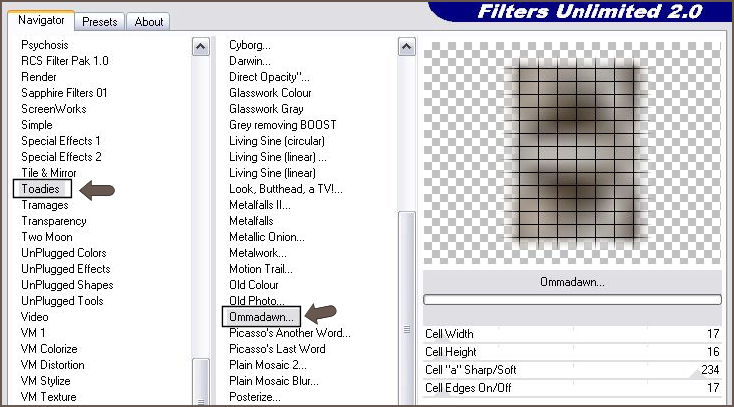Pick the Glasswork Colour filter
This screenshot has height=407, width=734.
pyautogui.click(x=270, y=93)
